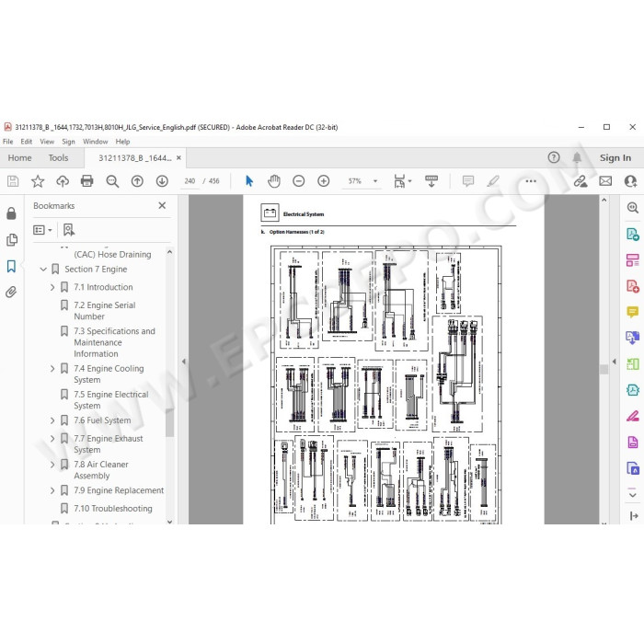Toggle Bookmarks panel icon in left rail
Image resolution: width=644 pixels, height=644 pixels.
[x=11, y=266]
